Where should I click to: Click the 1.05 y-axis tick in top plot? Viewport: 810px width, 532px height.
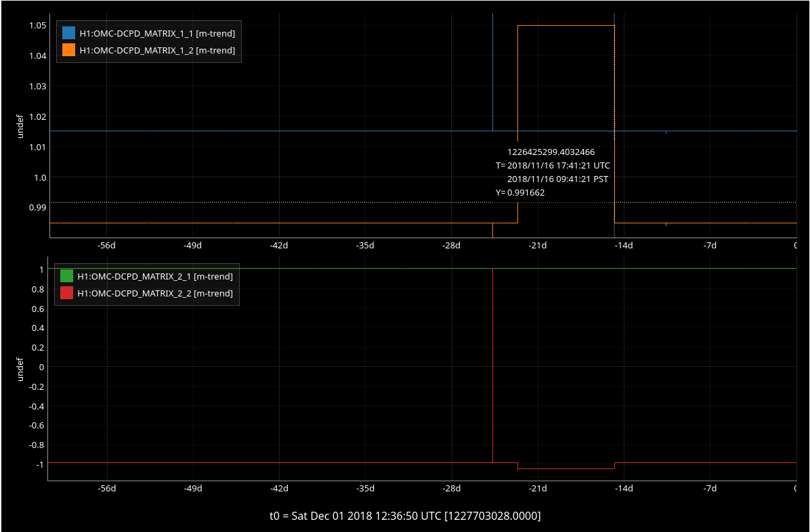[38, 25]
